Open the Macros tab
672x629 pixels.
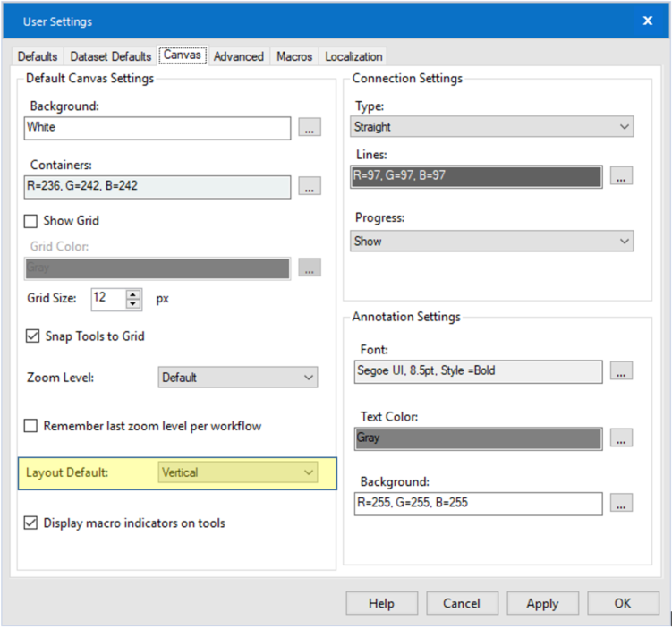tap(294, 56)
